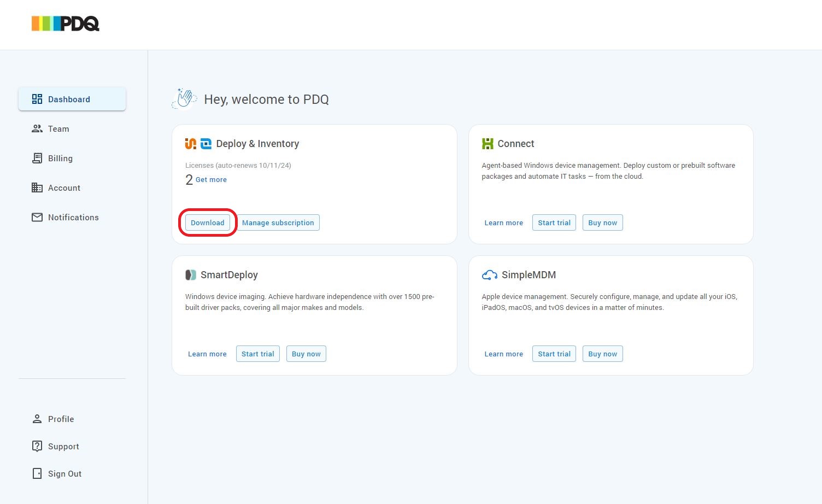Screen dimensions: 822x504
Task: Start a trial of SimpleMDM
Action: pyautogui.click(x=554, y=354)
